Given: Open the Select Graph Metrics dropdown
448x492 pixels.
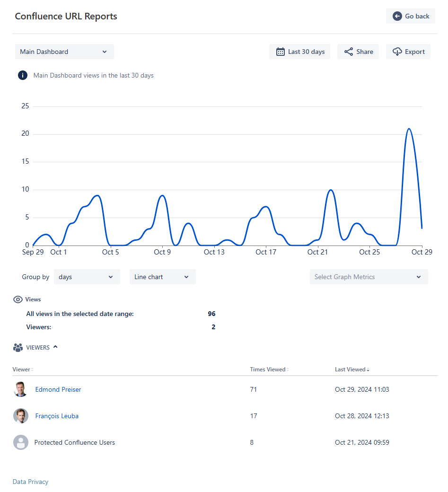Looking at the screenshot, I should coord(368,277).
